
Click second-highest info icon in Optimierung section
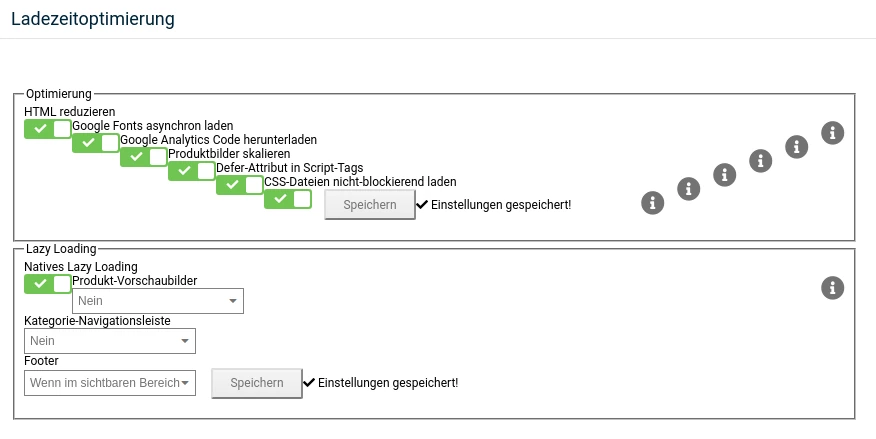(797, 147)
